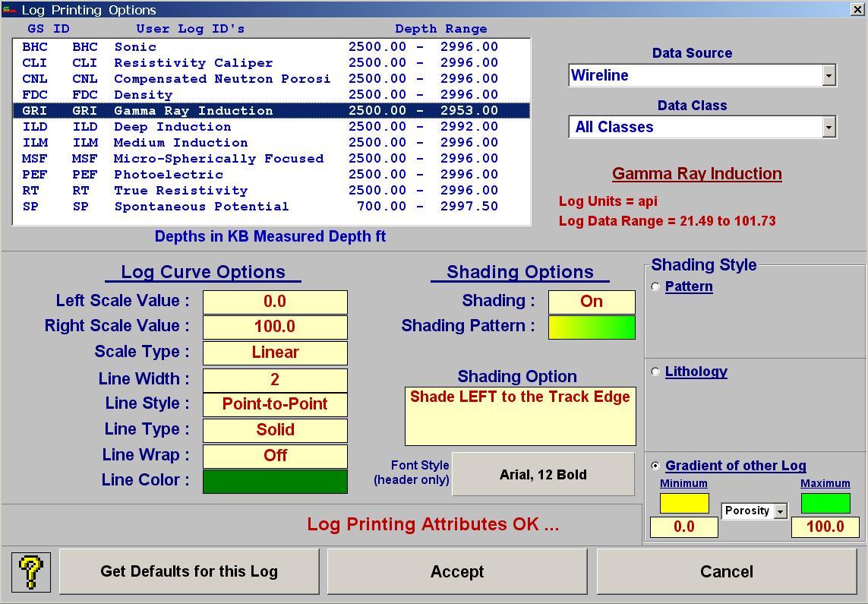Toggle Line Wrap setting
Viewport: 868px width, 604px height.
pyautogui.click(x=274, y=455)
